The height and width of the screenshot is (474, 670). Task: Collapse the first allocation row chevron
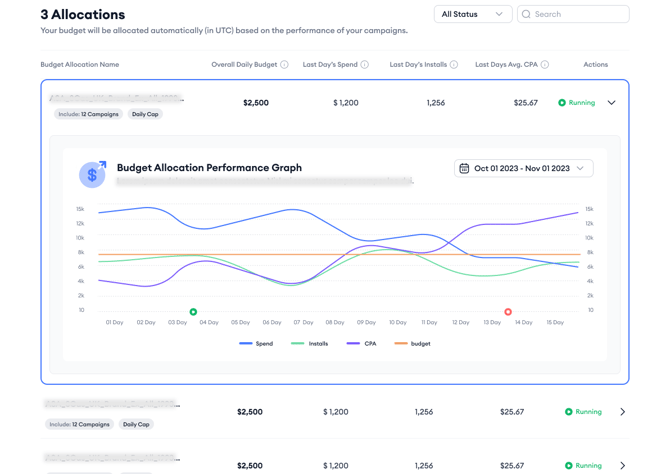click(611, 103)
